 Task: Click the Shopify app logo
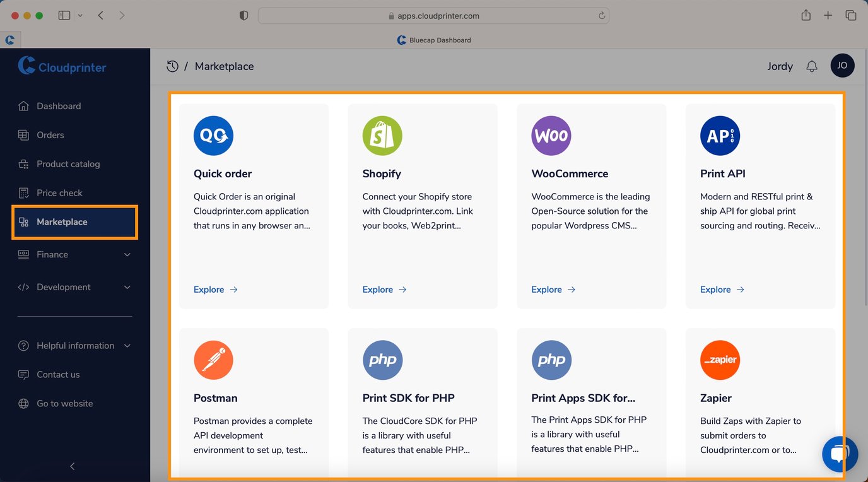pyautogui.click(x=382, y=136)
